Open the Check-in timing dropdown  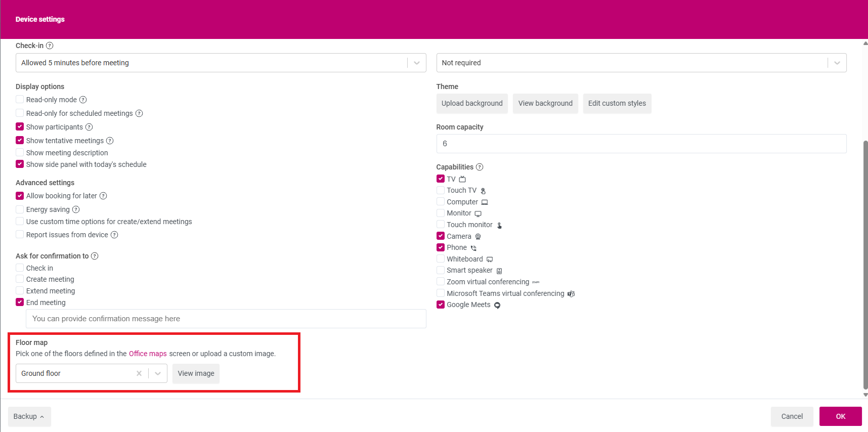point(221,63)
